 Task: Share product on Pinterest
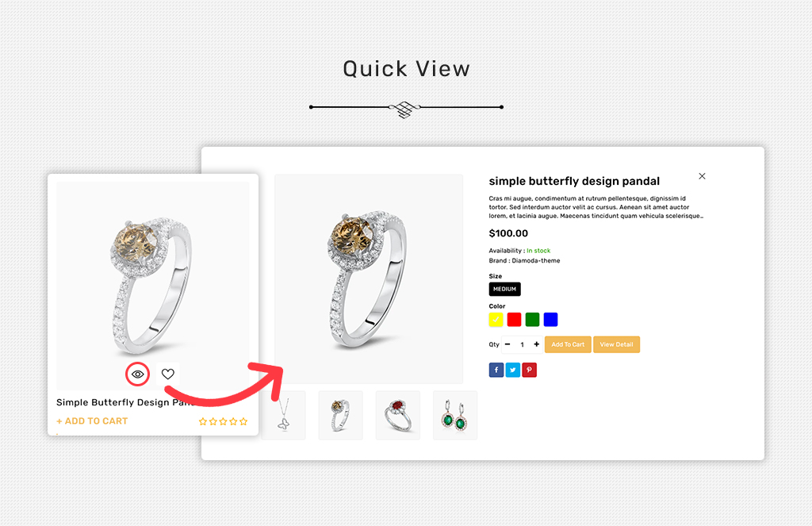pos(529,370)
